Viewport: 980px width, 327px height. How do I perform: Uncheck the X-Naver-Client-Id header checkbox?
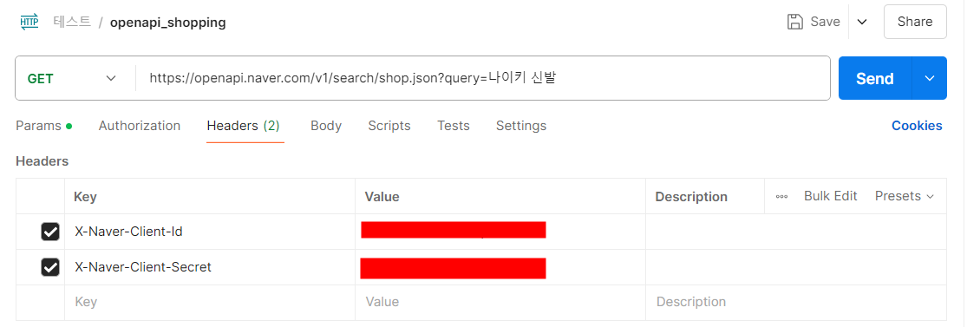(x=50, y=232)
